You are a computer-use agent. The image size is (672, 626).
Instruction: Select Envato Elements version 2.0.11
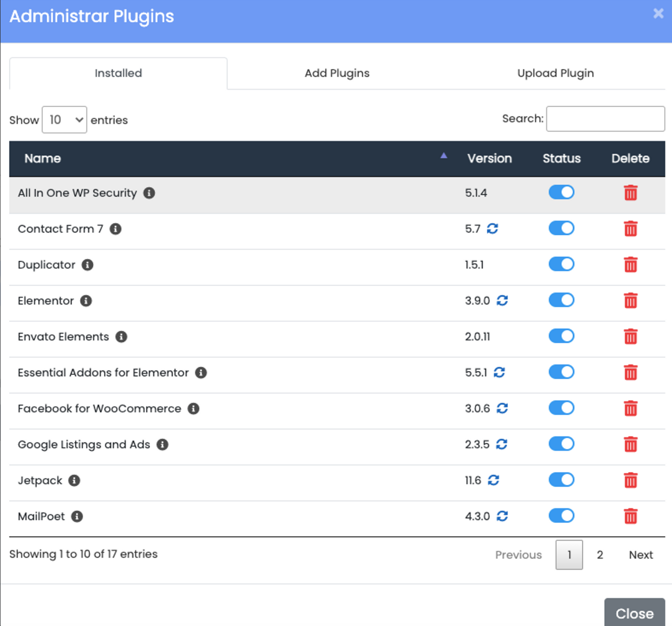[x=477, y=337]
